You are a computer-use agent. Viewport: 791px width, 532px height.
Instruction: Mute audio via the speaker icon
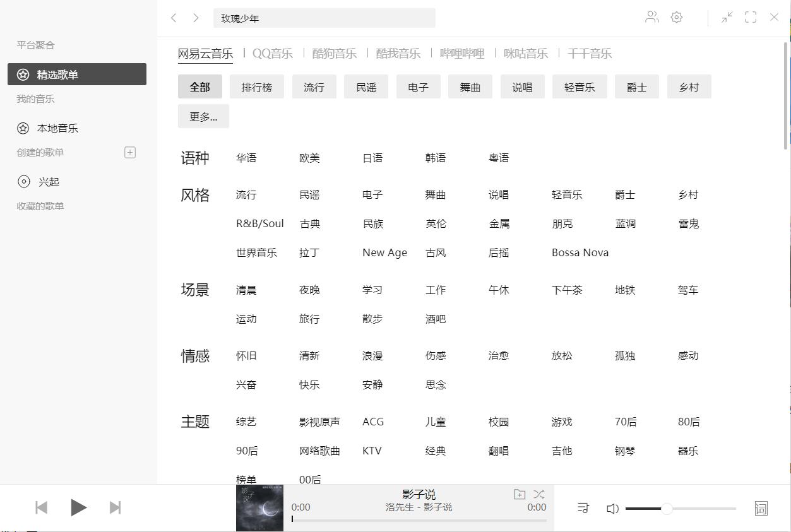point(612,507)
